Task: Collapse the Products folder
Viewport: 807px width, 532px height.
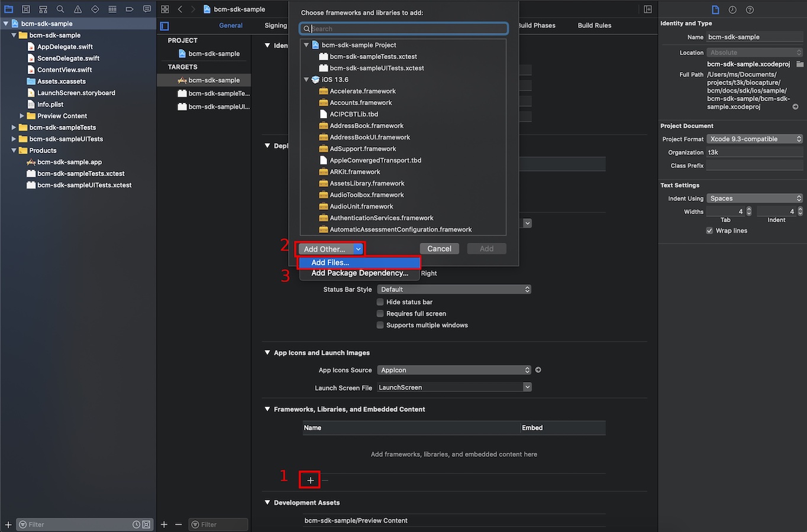Action: coord(14,151)
